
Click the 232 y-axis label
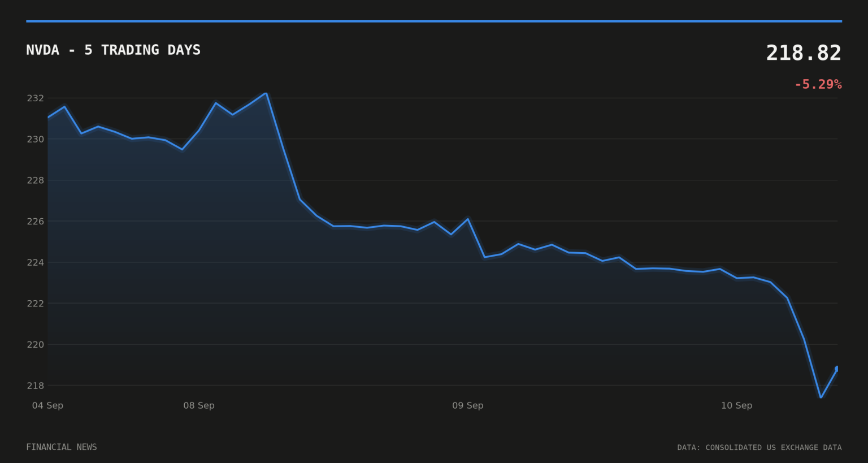coord(35,98)
